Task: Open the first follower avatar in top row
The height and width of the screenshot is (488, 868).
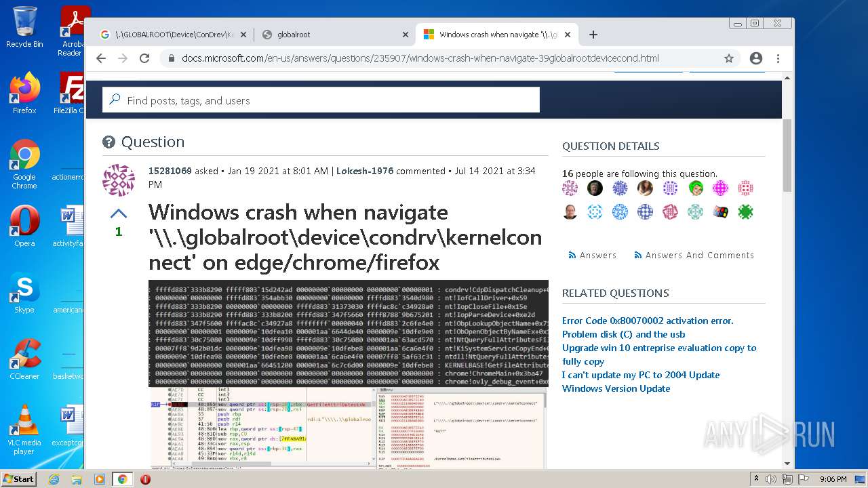Action: 570,188
